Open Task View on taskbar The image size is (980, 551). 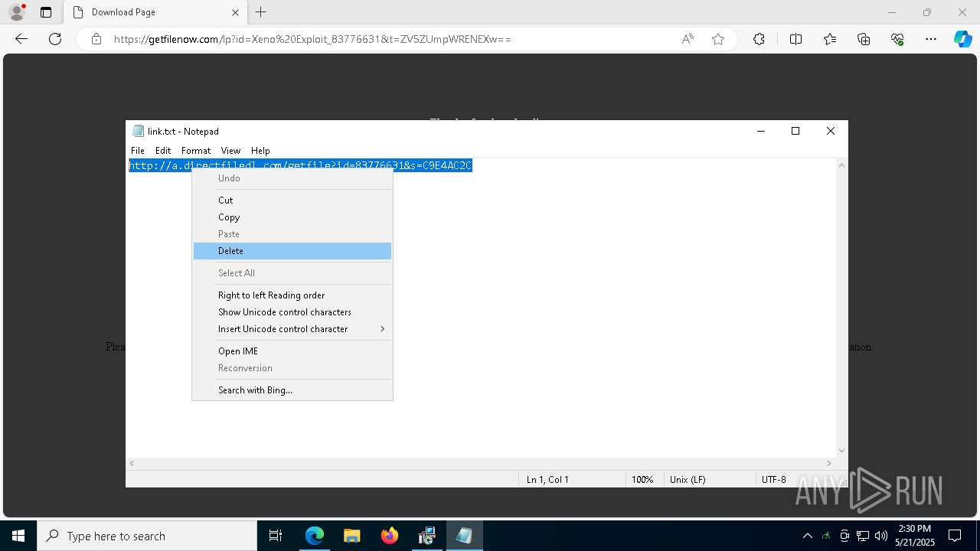pyautogui.click(x=276, y=536)
